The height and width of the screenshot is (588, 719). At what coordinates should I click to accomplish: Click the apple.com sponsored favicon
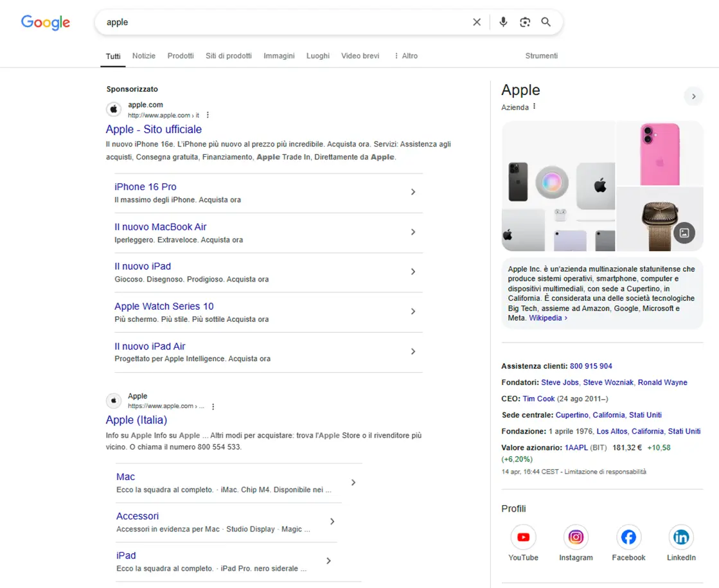pyautogui.click(x=114, y=109)
